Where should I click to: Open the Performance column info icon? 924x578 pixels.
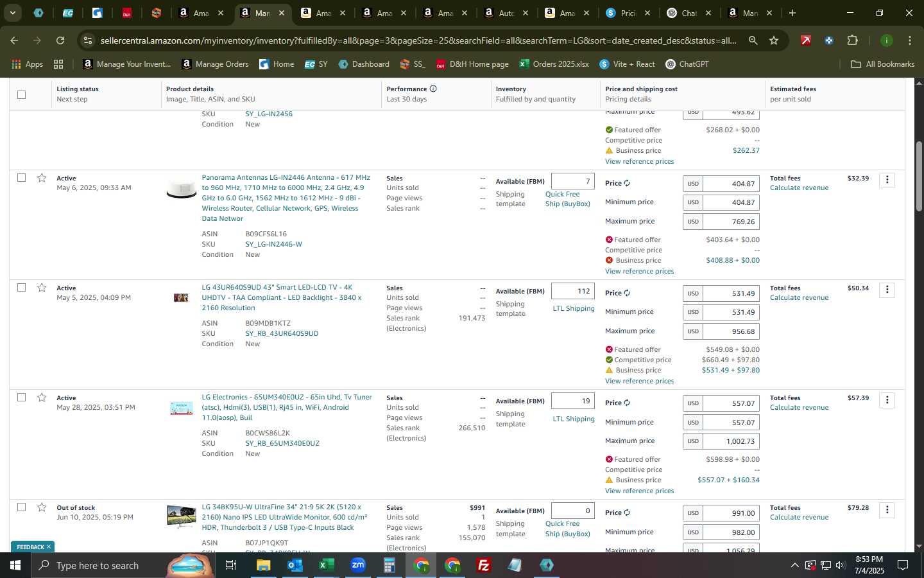coord(433,89)
